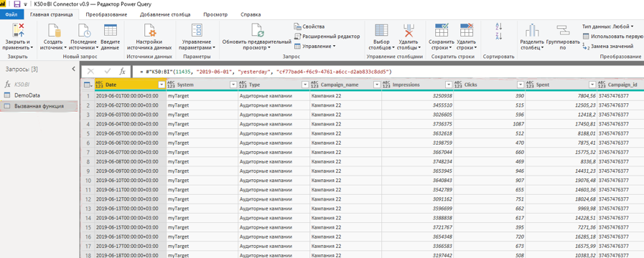Image resolution: width=644 pixels, height=258 pixels.
Task: Switch to Добавление столбца tab
Action: click(x=165, y=14)
